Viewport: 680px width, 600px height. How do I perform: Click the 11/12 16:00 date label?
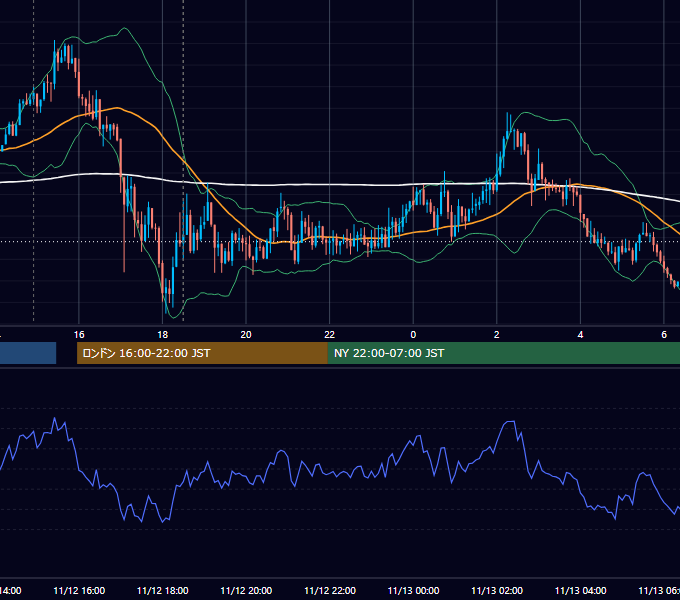79,591
